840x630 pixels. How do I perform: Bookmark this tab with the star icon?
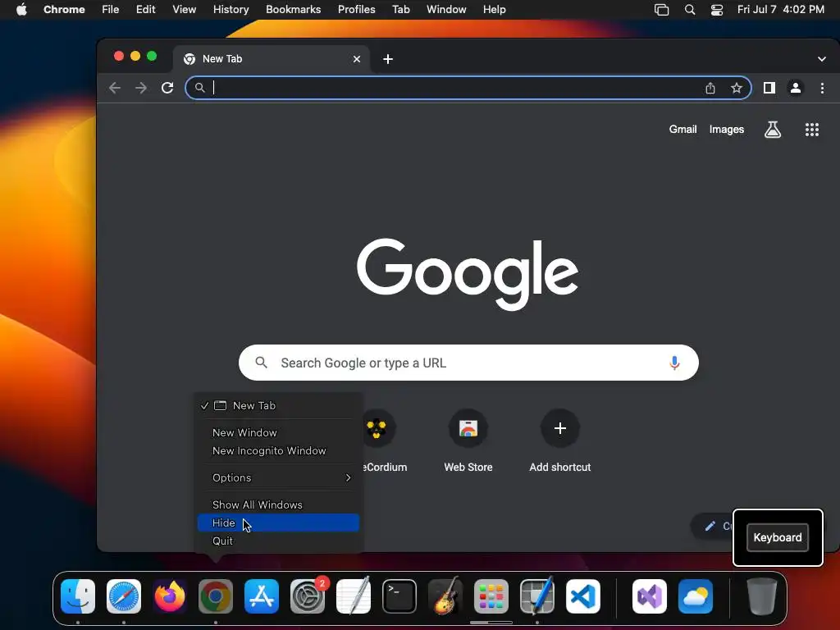pyautogui.click(x=737, y=88)
